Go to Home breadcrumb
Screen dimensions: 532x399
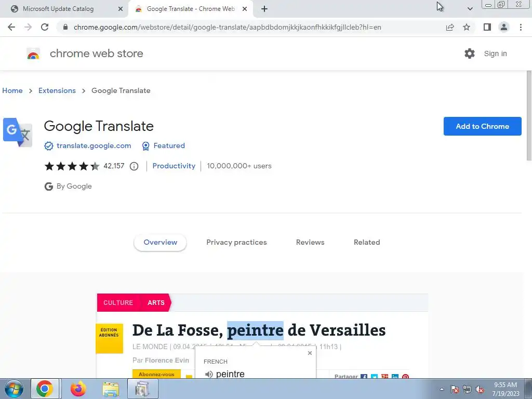point(12,90)
